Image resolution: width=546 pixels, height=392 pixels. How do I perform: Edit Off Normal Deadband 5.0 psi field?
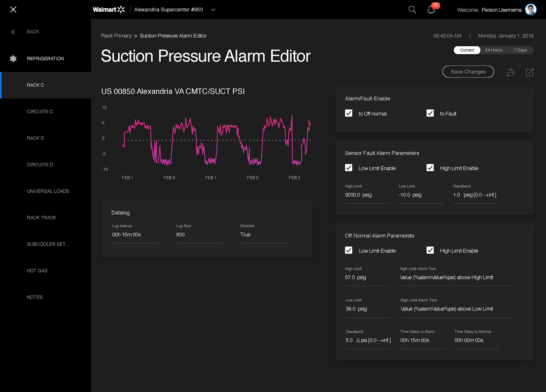coord(368,341)
